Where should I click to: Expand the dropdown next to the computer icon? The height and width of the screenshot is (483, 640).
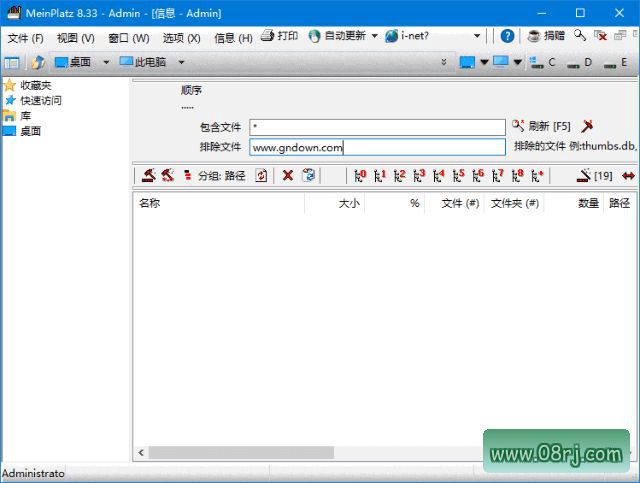click(518, 62)
